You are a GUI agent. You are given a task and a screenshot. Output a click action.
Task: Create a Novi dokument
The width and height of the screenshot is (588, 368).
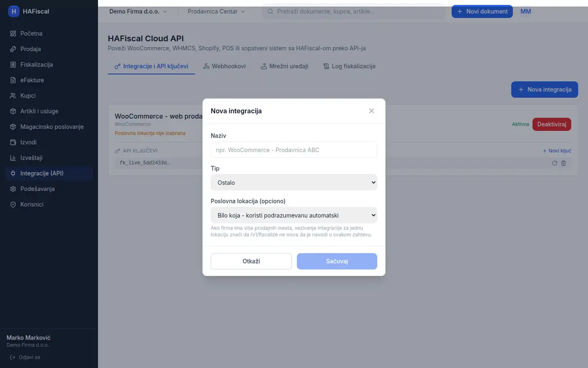pyautogui.click(x=482, y=11)
